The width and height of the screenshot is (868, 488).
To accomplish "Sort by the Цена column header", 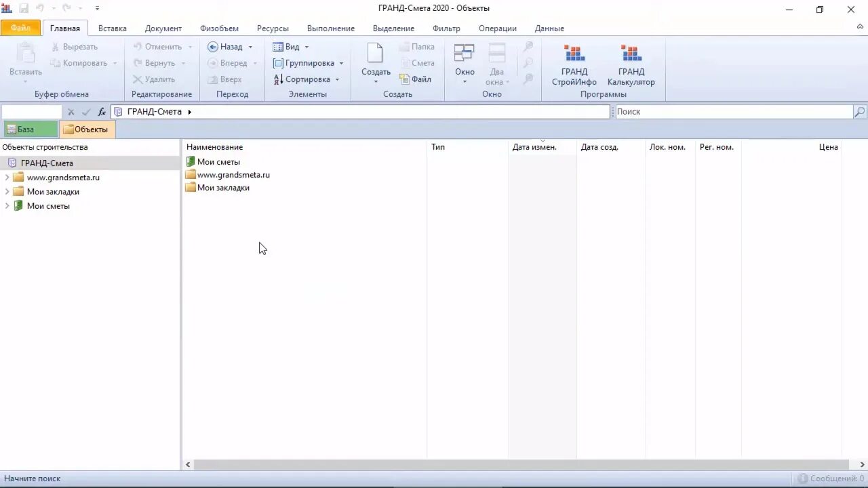I will (792, 147).
